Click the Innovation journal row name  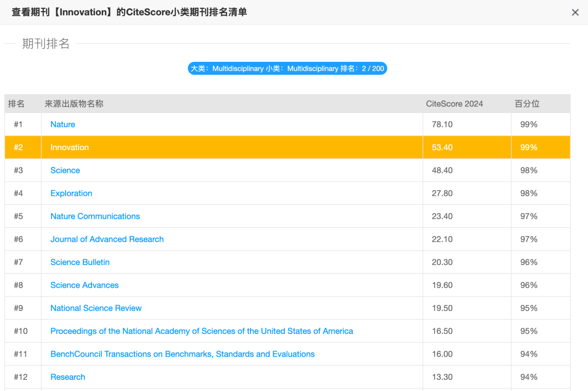coord(70,147)
